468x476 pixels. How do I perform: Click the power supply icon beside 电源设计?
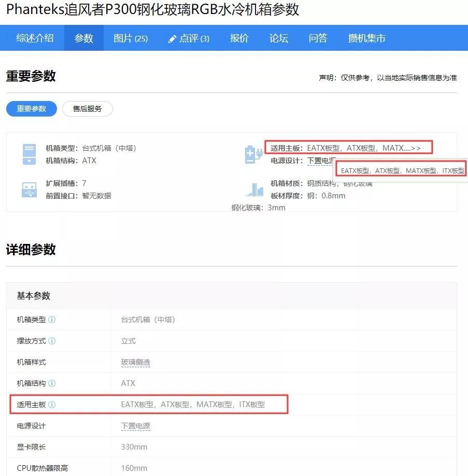[x=253, y=153]
